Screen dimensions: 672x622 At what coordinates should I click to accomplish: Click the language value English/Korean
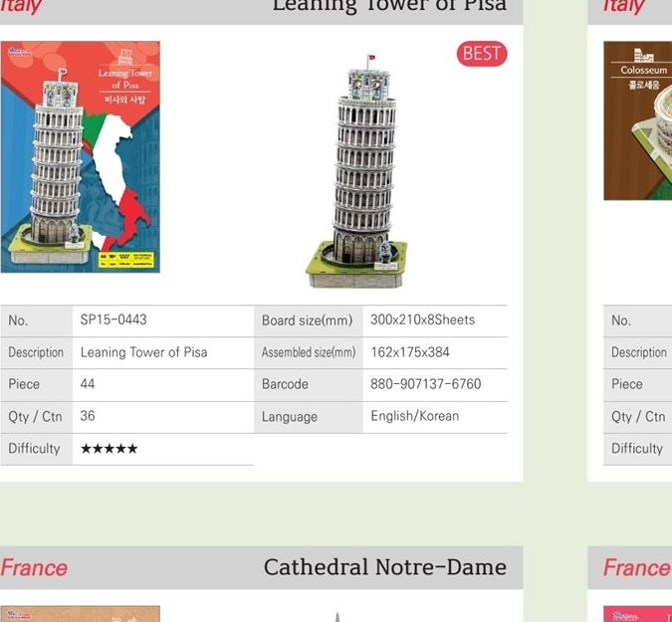point(415,416)
